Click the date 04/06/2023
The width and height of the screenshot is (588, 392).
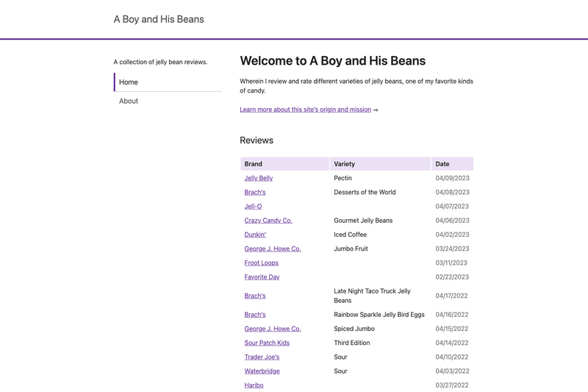pyautogui.click(x=452, y=221)
